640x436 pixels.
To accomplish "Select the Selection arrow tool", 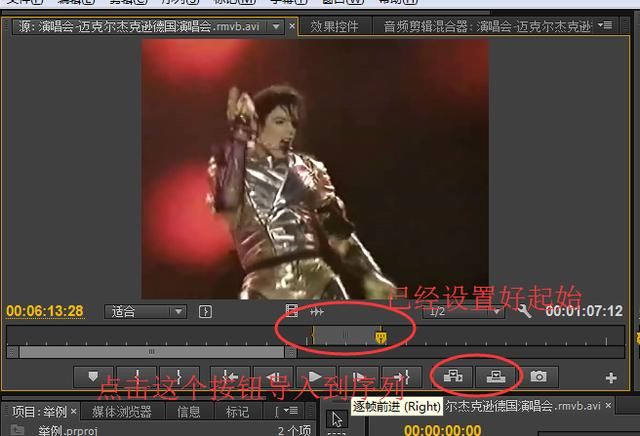I will [337, 418].
